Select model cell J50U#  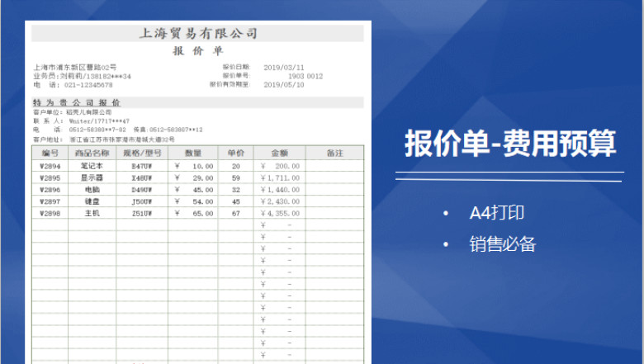[x=142, y=202]
